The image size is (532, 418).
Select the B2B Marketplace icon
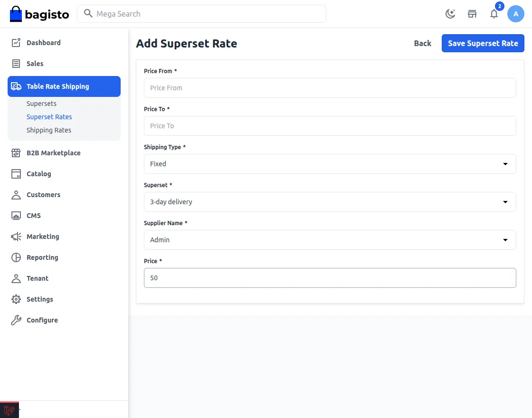[15, 152]
